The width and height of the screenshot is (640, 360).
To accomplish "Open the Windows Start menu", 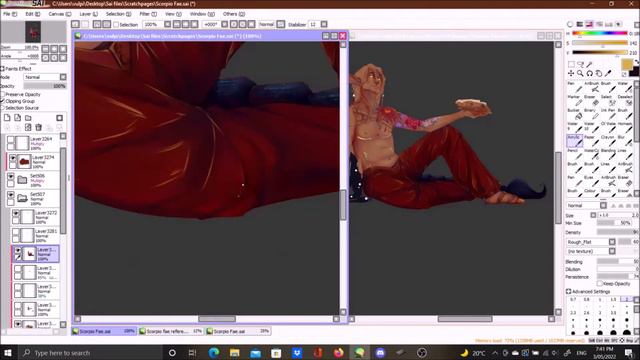I will [x=8, y=353].
